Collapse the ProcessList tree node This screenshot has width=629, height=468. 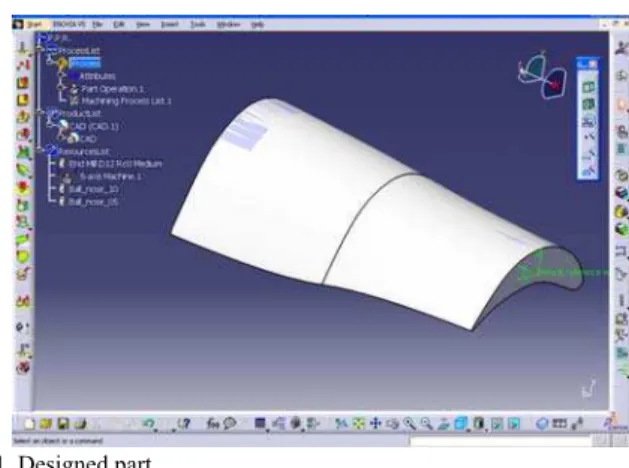coord(39,49)
